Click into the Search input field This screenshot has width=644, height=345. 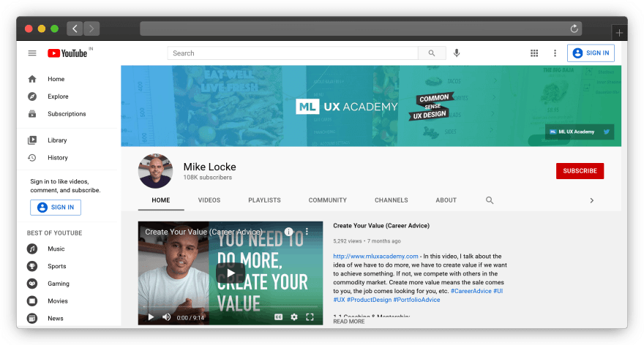(x=293, y=53)
